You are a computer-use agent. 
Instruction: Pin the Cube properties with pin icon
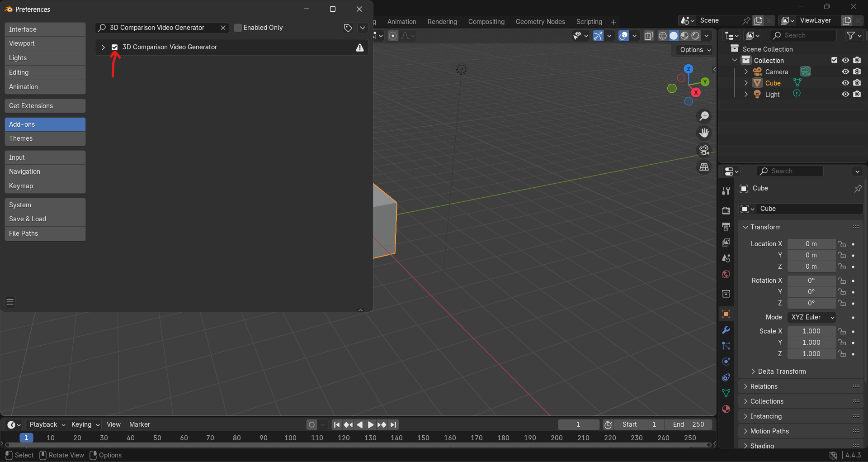(x=858, y=188)
